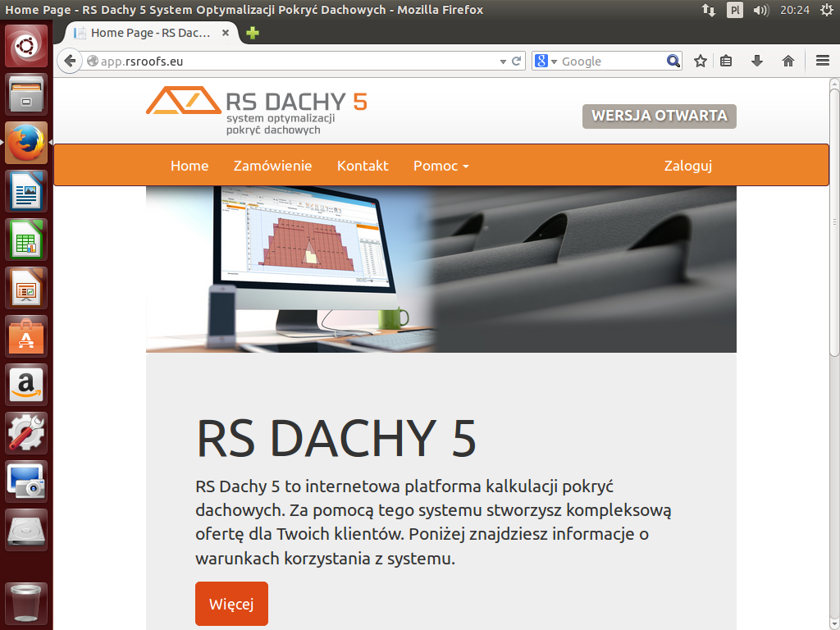The height and width of the screenshot is (630, 840).
Task: Open a new tab with the plus icon
Action: (253, 34)
